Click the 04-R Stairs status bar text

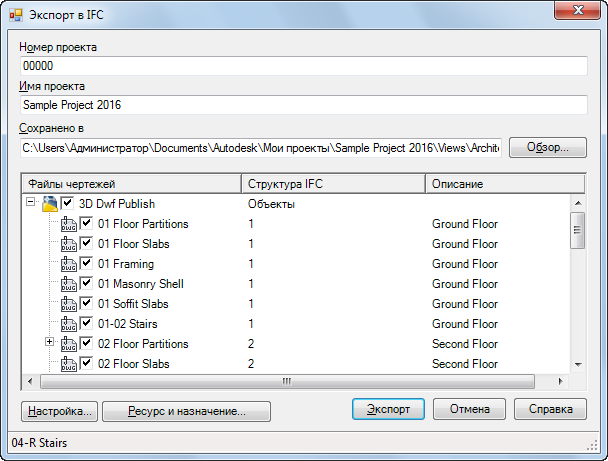click(x=39, y=443)
